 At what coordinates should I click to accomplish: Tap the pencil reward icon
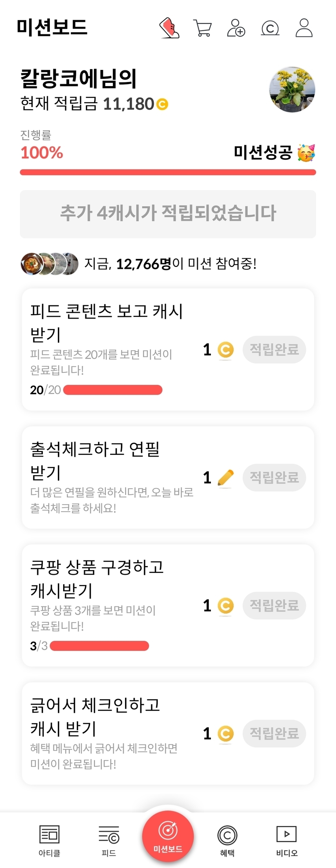tap(225, 477)
